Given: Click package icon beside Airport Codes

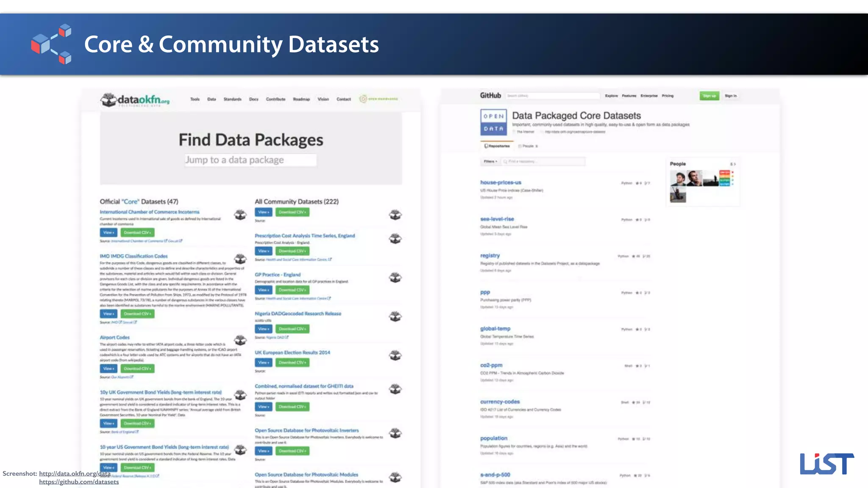Looking at the screenshot, I should click(x=240, y=340).
